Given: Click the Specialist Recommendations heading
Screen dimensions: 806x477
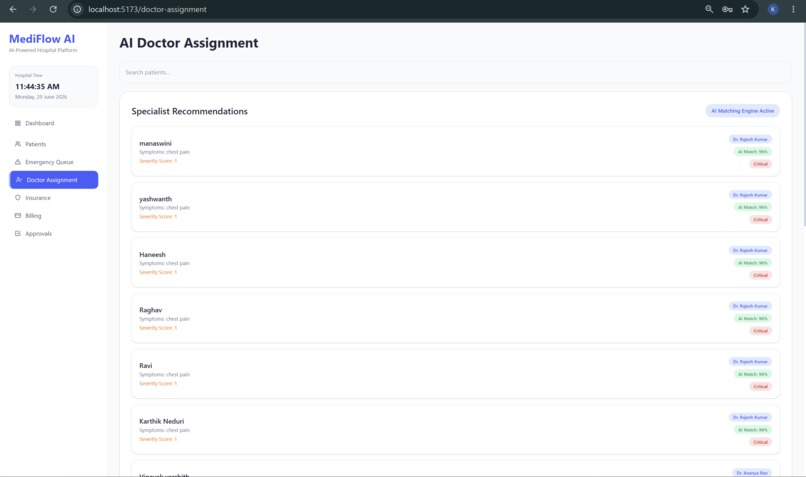Looking at the screenshot, I should 189,111.
